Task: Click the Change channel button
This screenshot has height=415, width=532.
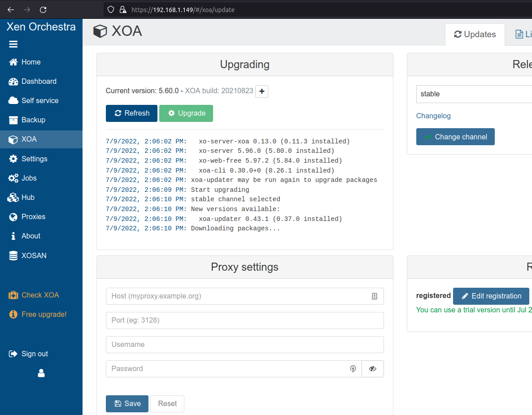Action: click(455, 137)
